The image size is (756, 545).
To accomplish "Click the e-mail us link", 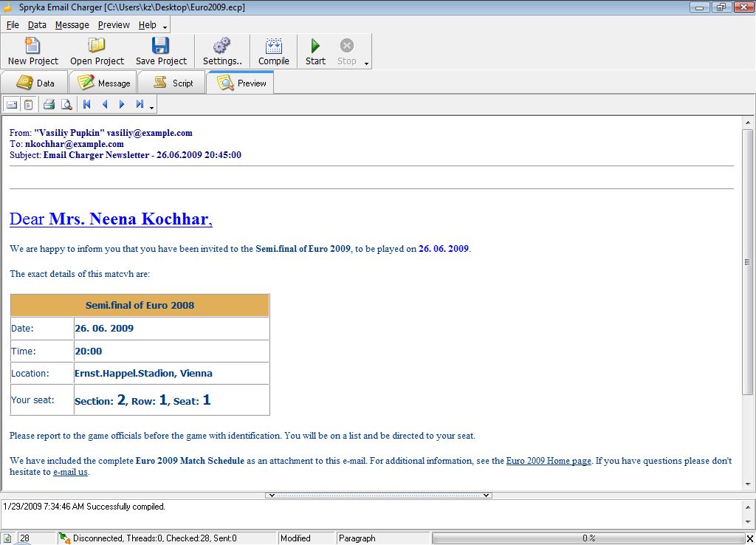I will (70, 472).
